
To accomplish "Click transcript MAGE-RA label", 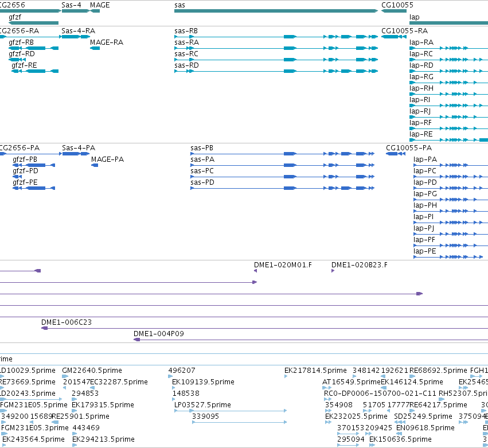I will [107, 42].
